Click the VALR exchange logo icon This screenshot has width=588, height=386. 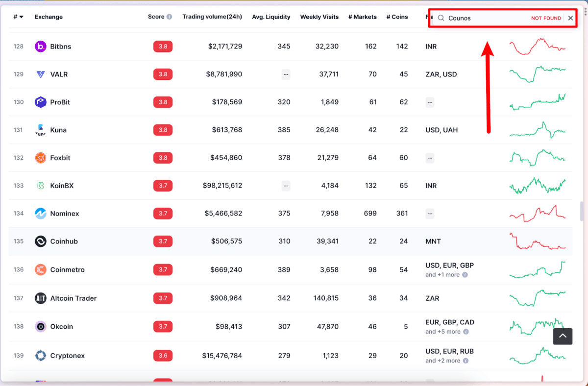point(41,74)
